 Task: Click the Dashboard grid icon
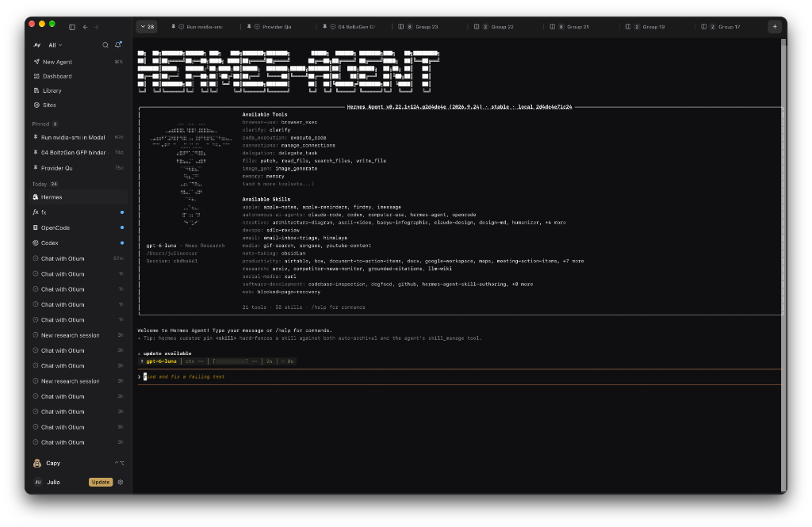[36, 76]
